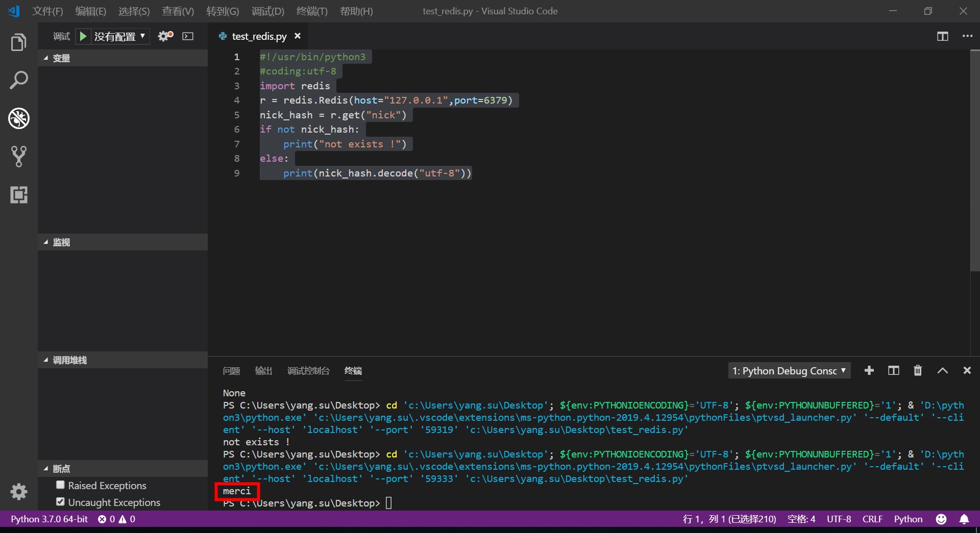
Task: Open the Extensions view
Action: click(x=19, y=195)
